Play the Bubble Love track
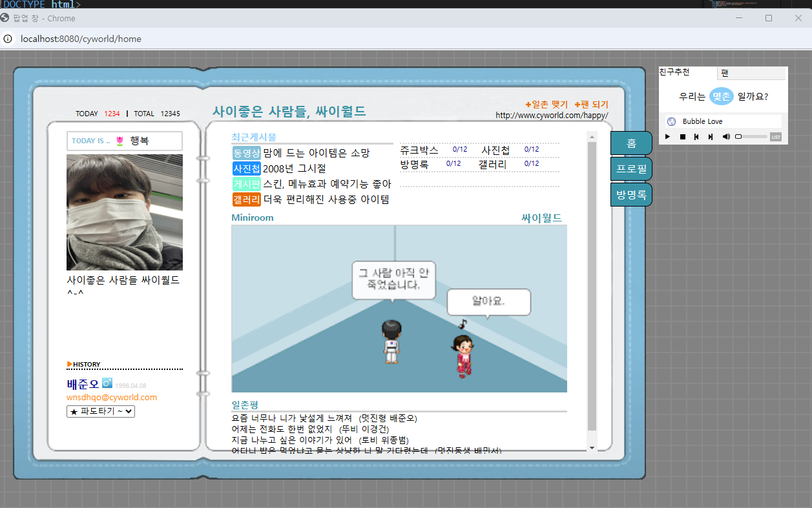The height and width of the screenshot is (508, 812). point(668,137)
